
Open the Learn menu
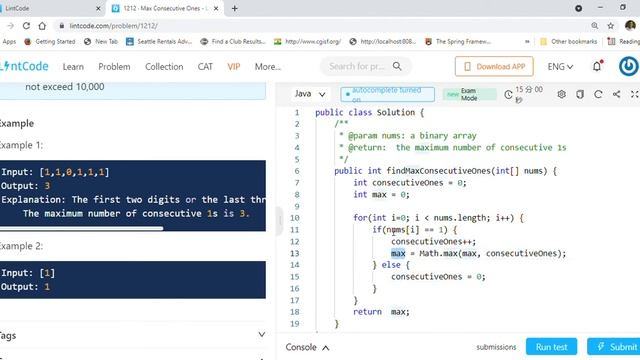[73, 67]
